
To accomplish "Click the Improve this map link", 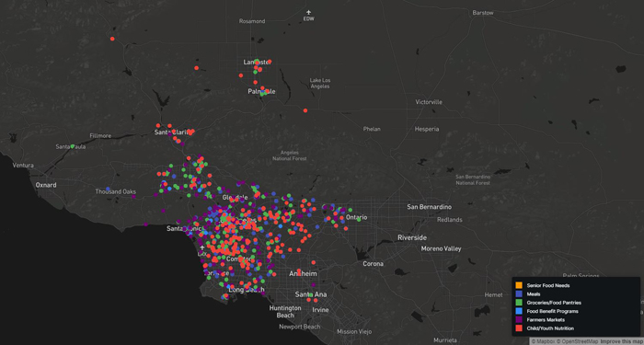I will pyautogui.click(x=621, y=341).
